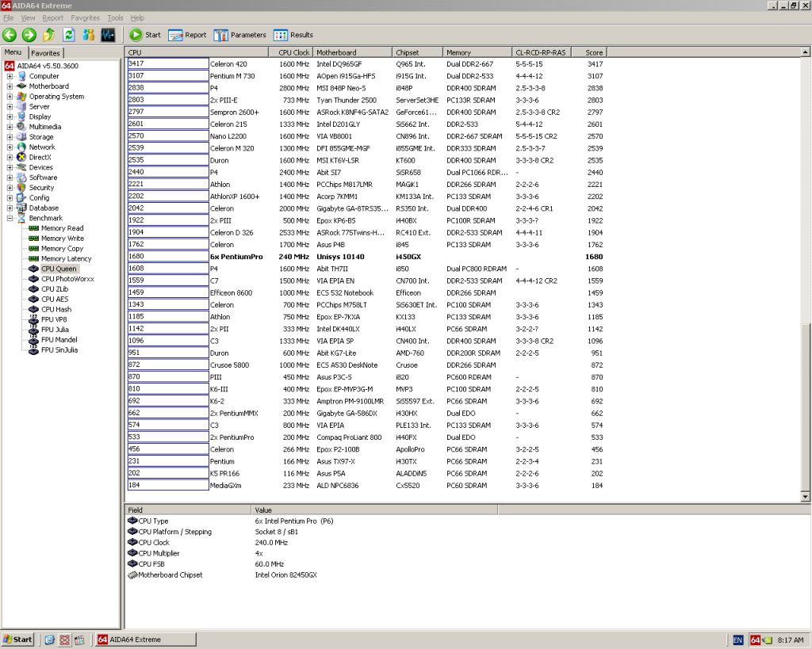Image resolution: width=812 pixels, height=649 pixels.
Task: Click the green back navigation arrow
Action: click(10, 35)
